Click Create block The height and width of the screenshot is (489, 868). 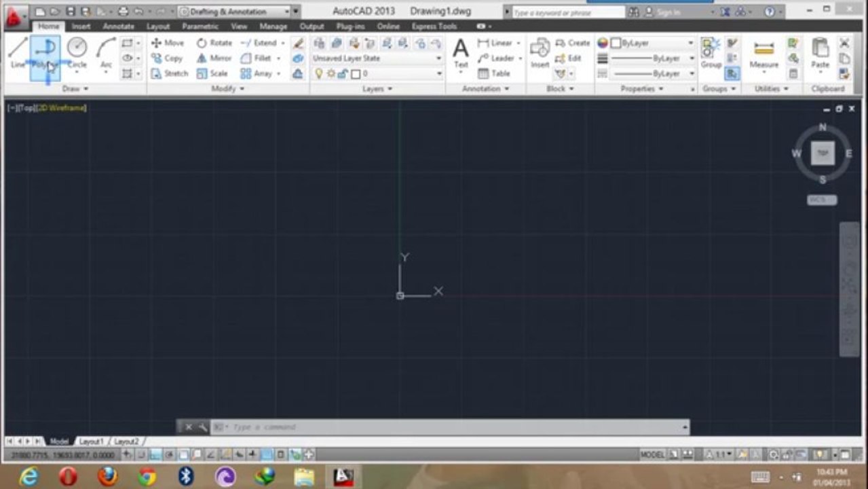point(573,43)
